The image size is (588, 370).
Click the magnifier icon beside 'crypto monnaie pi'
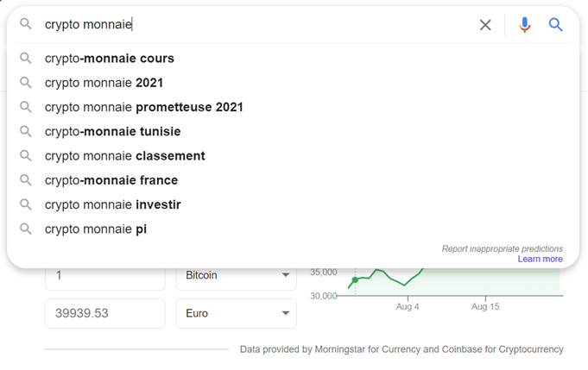[x=26, y=229]
